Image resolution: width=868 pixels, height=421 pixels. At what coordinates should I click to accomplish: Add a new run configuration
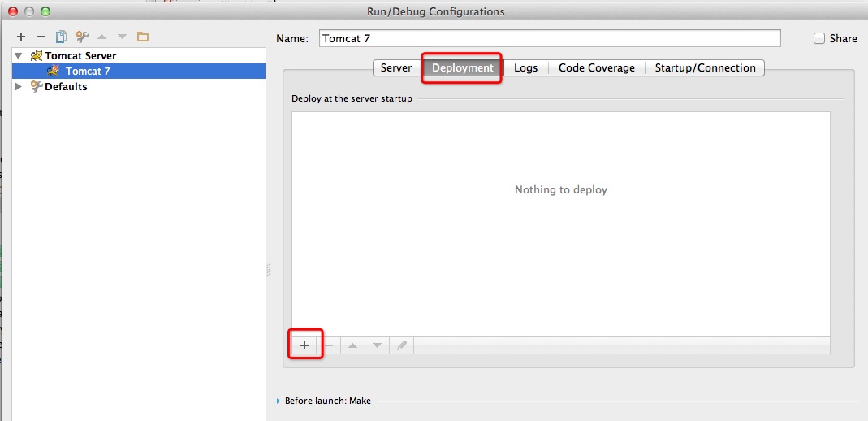point(21,37)
